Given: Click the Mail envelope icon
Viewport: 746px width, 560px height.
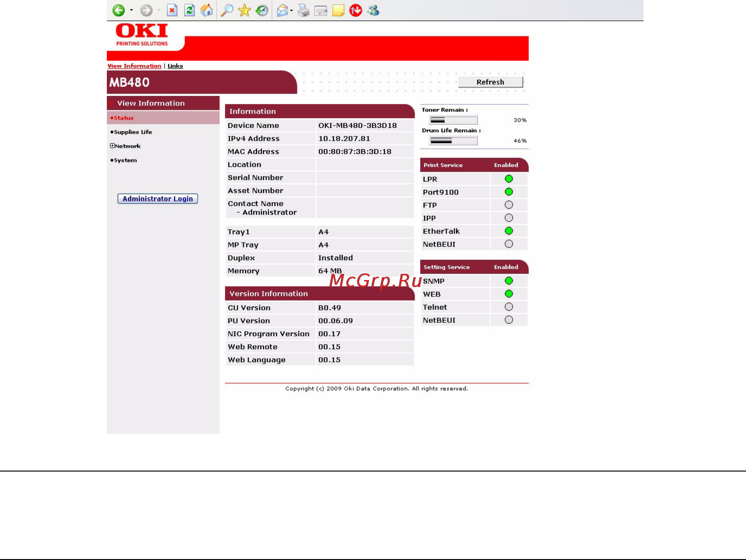Looking at the screenshot, I should (x=282, y=10).
